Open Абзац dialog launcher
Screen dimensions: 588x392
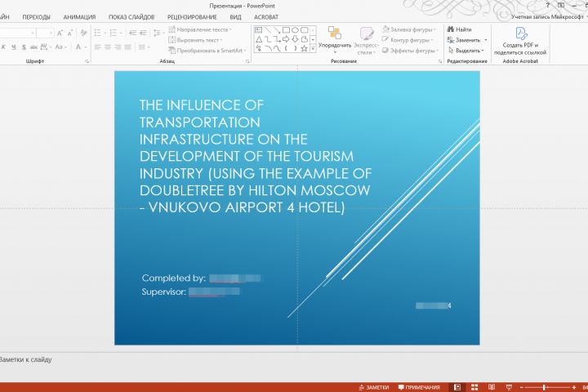pyautogui.click(x=248, y=61)
